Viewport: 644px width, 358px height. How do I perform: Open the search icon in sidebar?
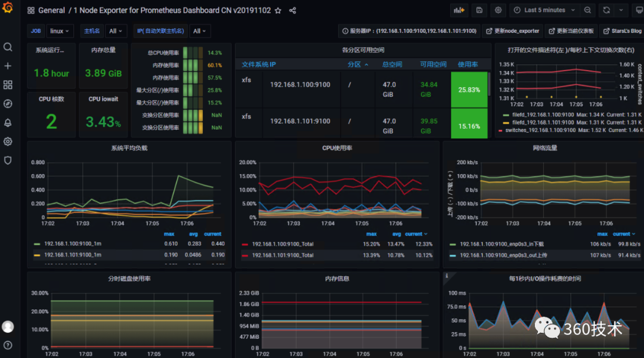coord(8,47)
